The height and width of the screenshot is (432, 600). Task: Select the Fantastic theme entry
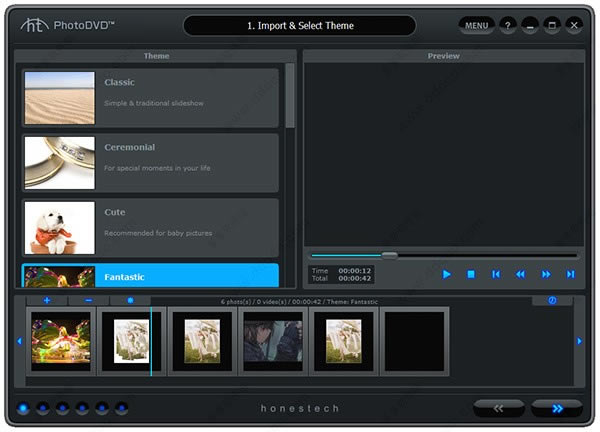point(150,276)
